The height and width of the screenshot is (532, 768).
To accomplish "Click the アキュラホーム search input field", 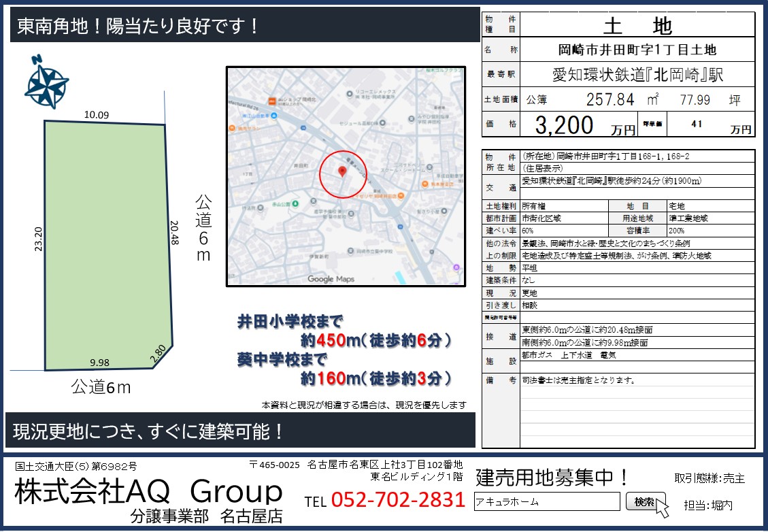I will 547,502.
